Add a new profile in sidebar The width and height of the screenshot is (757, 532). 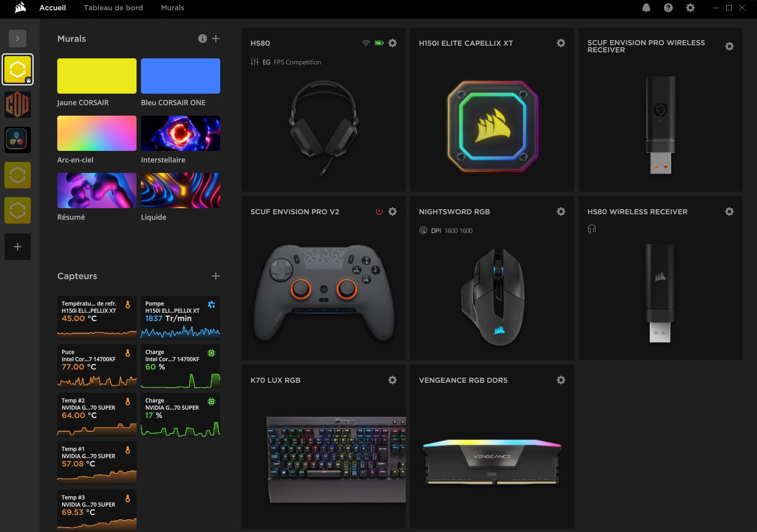18,247
